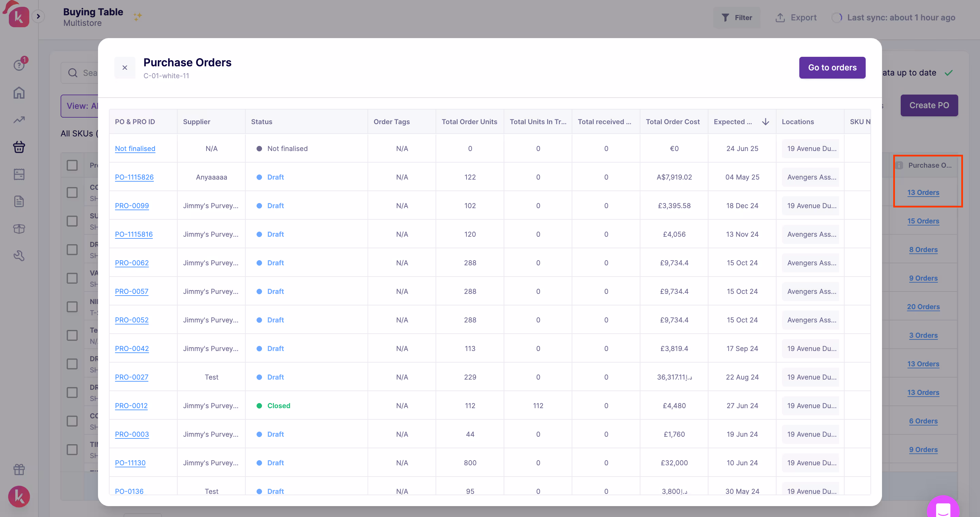Open the home icon in sidebar

(x=19, y=93)
